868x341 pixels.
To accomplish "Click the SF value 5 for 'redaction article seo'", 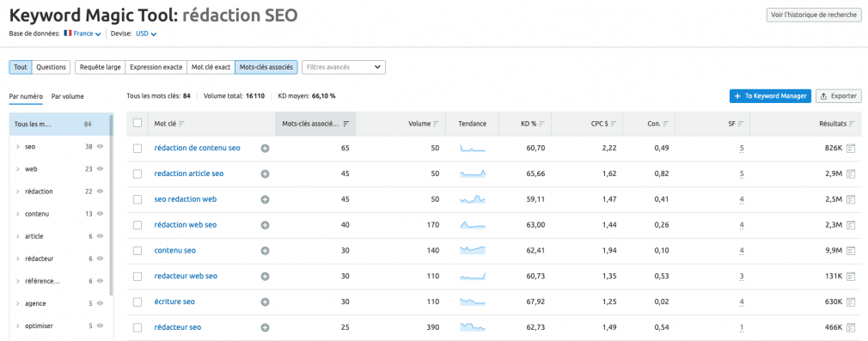I will [742, 174].
